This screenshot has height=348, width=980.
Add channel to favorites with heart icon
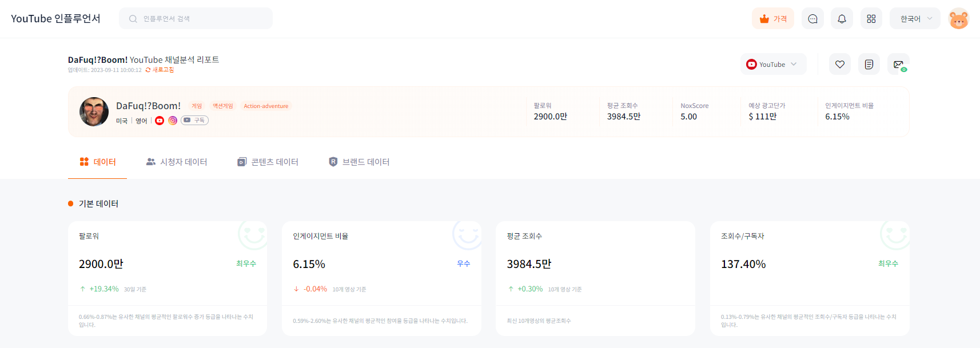(840, 64)
